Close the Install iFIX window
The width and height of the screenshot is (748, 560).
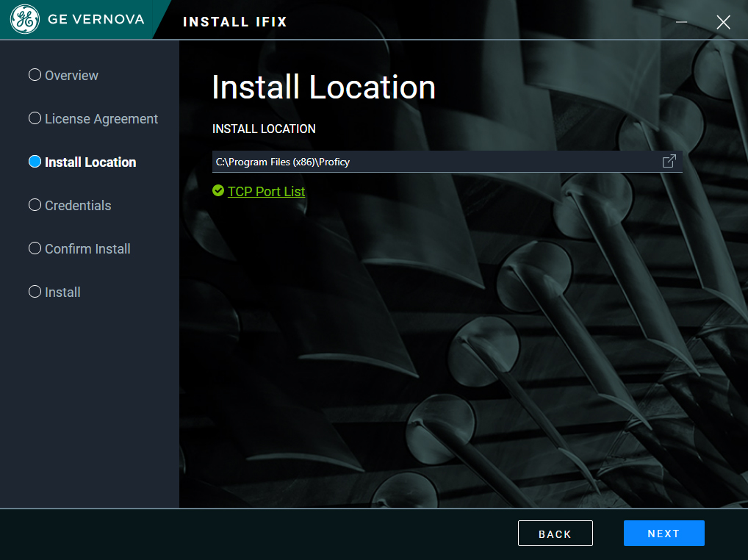(723, 22)
